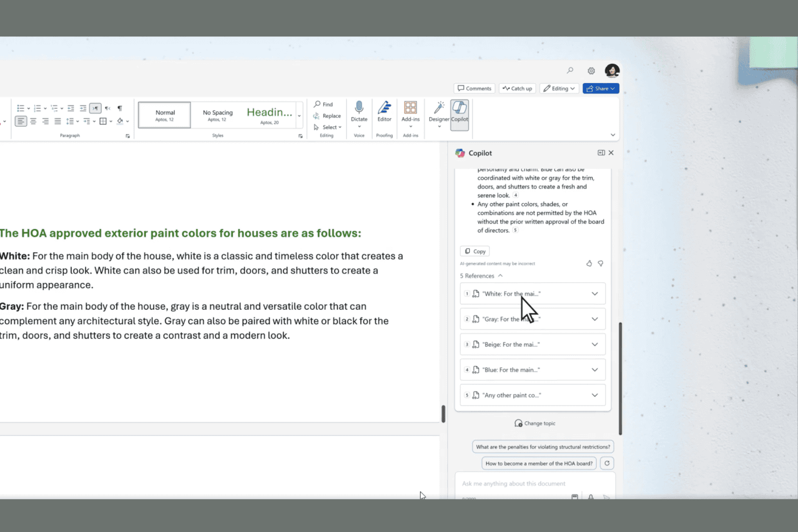Image resolution: width=798 pixels, height=532 pixels.
Task: Expand reference 1 "White: For the mai..."
Action: (533, 294)
